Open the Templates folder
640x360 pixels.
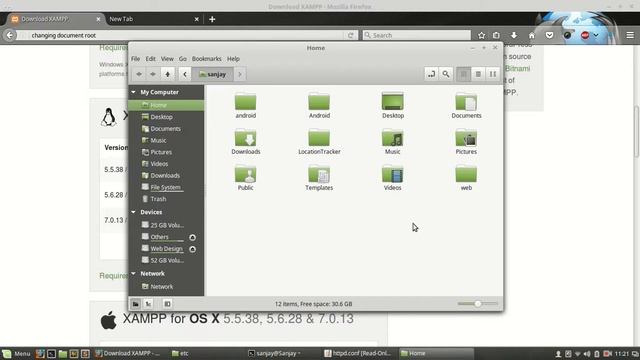click(x=319, y=178)
